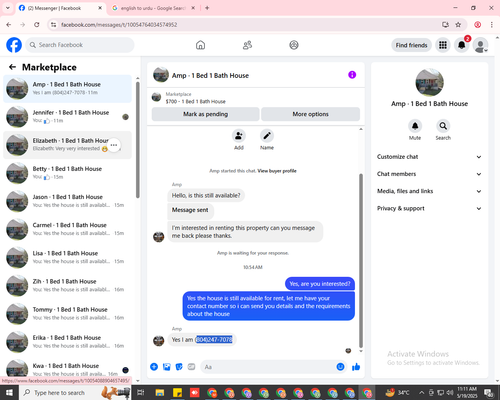Go back using the Marketplace arrow

(12, 67)
